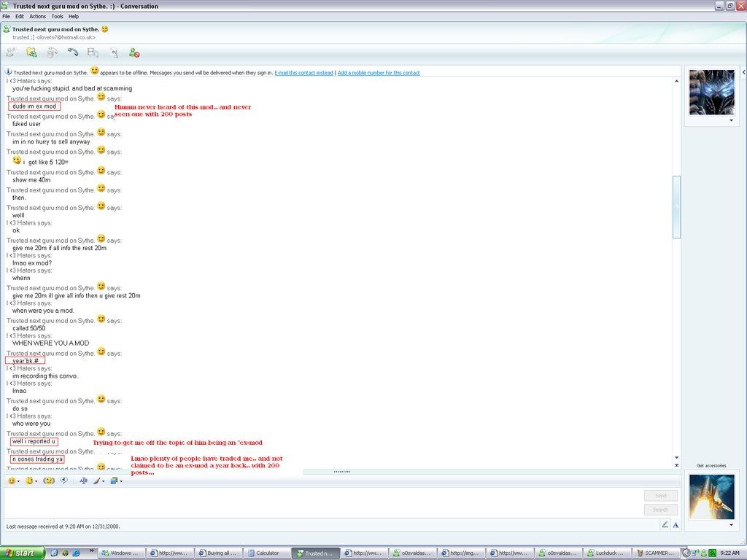Viewport: 747px width, 560px height.
Task: Click the contact status icon in header
Action: (6, 29)
